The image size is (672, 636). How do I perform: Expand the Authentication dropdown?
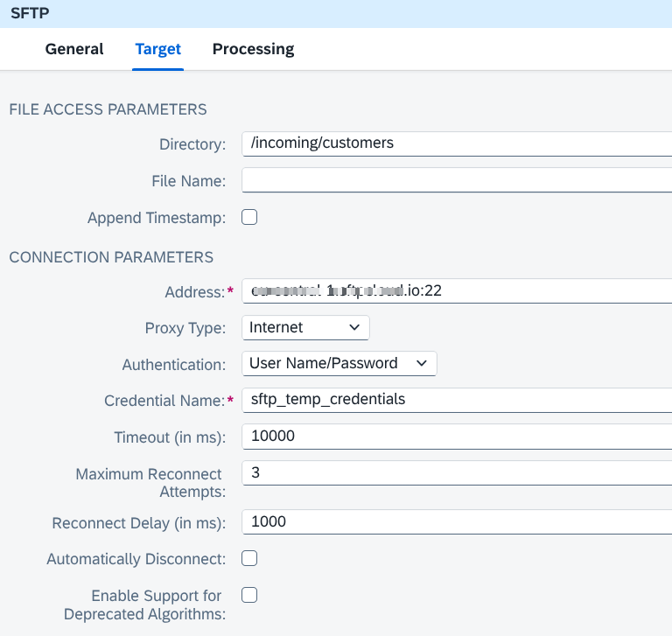[339, 364]
